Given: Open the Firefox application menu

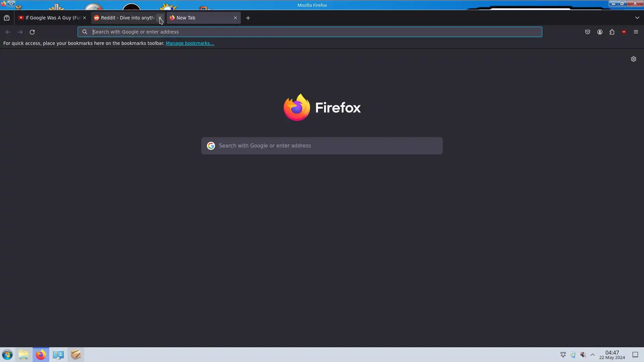Looking at the screenshot, I should click(x=636, y=32).
